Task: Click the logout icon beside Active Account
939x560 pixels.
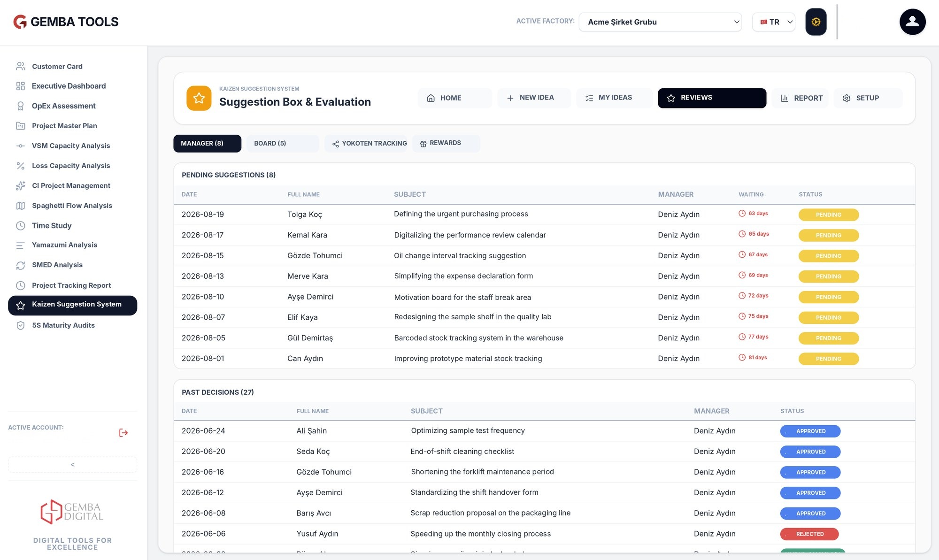Action: pos(123,433)
